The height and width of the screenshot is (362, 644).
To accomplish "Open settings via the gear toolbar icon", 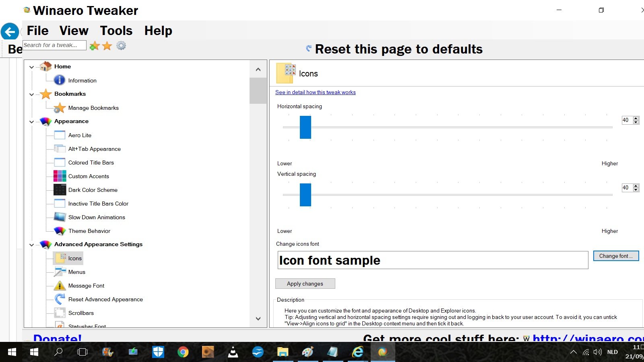I will (x=121, y=45).
